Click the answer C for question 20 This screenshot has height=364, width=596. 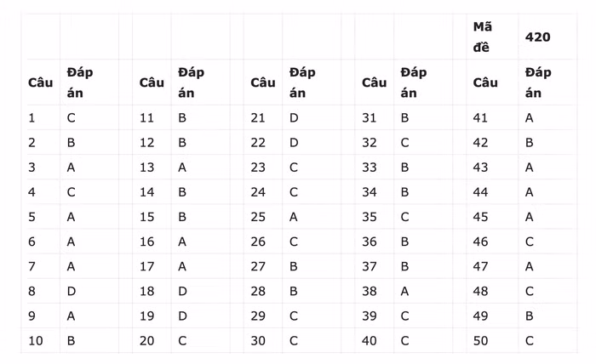click(182, 340)
